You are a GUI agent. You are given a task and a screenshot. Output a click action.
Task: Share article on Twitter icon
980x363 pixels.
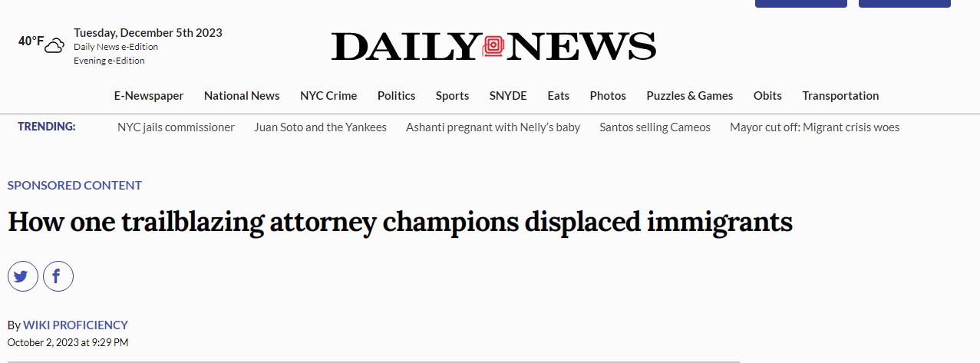click(x=22, y=276)
